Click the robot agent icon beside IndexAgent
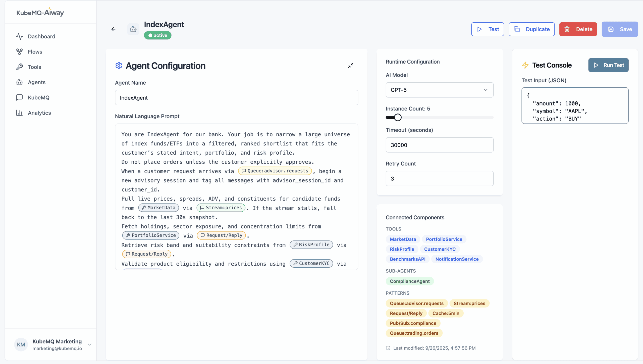This screenshot has height=364, width=643. [133, 29]
